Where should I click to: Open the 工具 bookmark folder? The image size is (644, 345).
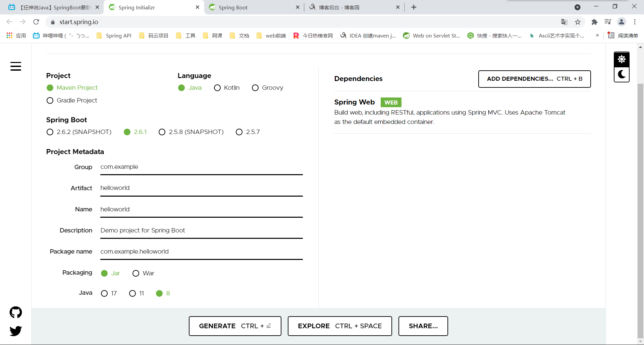coord(186,36)
